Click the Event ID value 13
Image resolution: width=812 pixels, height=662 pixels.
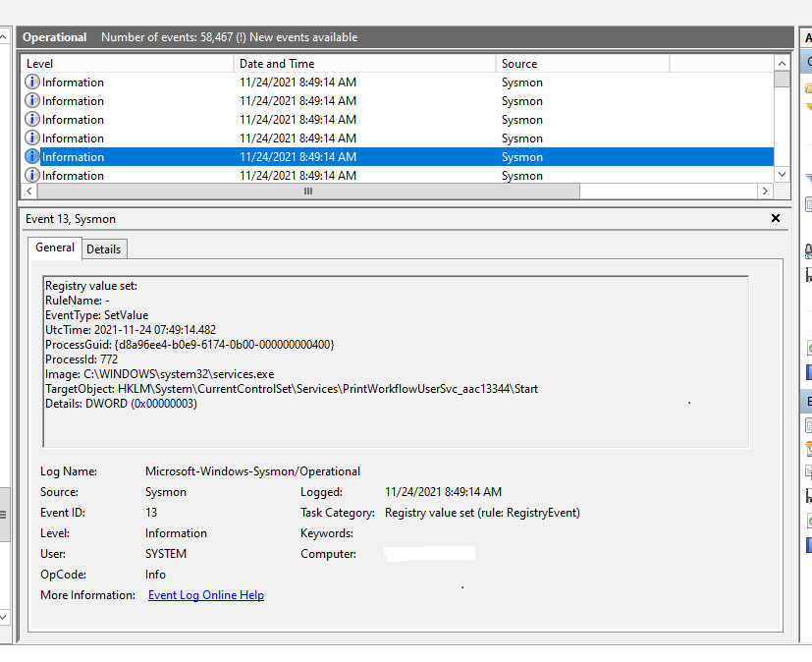click(x=151, y=513)
